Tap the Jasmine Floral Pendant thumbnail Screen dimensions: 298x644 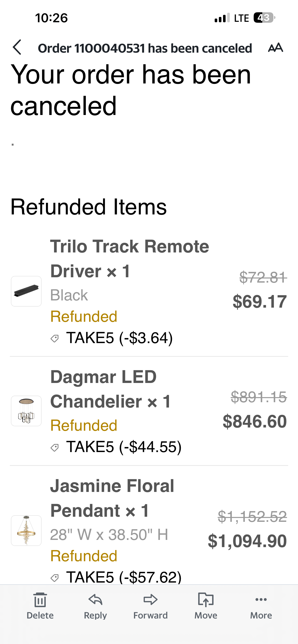26,530
